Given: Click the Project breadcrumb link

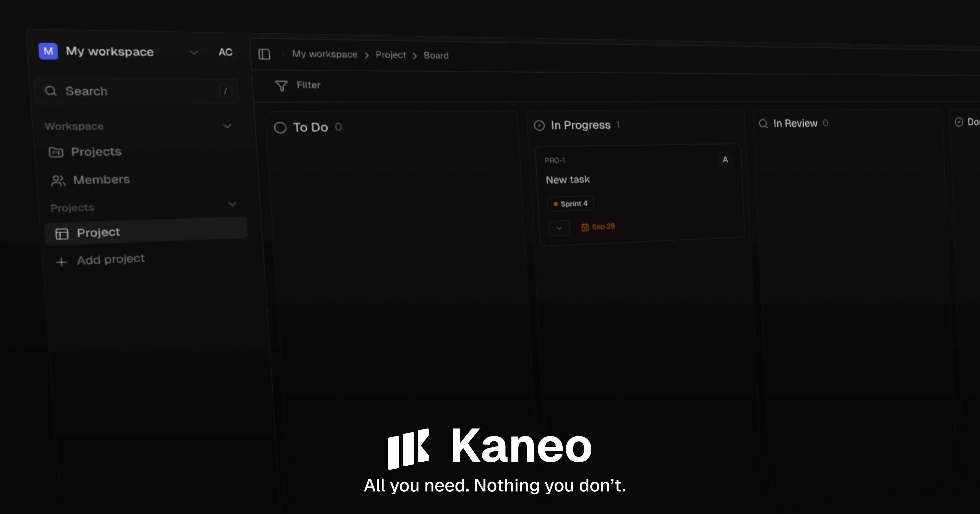Looking at the screenshot, I should (x=390, y=55).
